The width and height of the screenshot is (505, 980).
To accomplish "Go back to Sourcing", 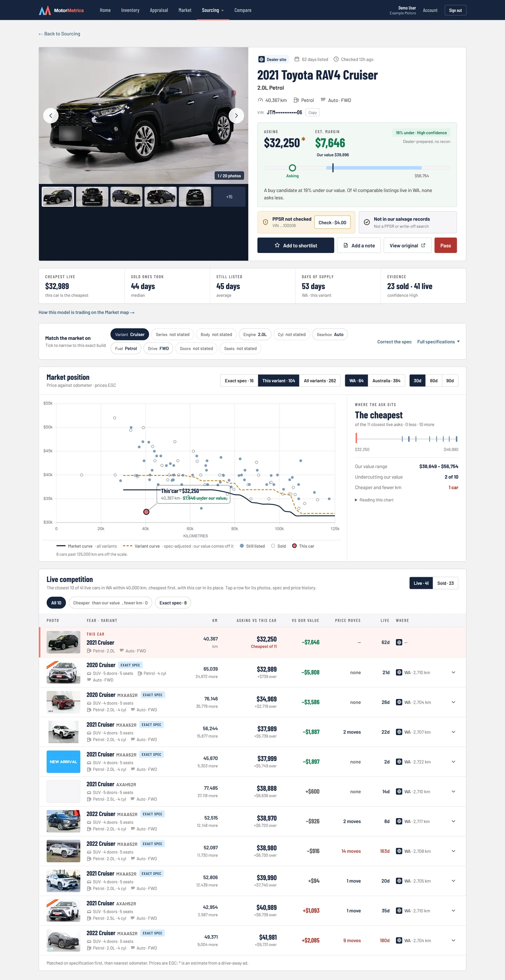I will 59,34.
